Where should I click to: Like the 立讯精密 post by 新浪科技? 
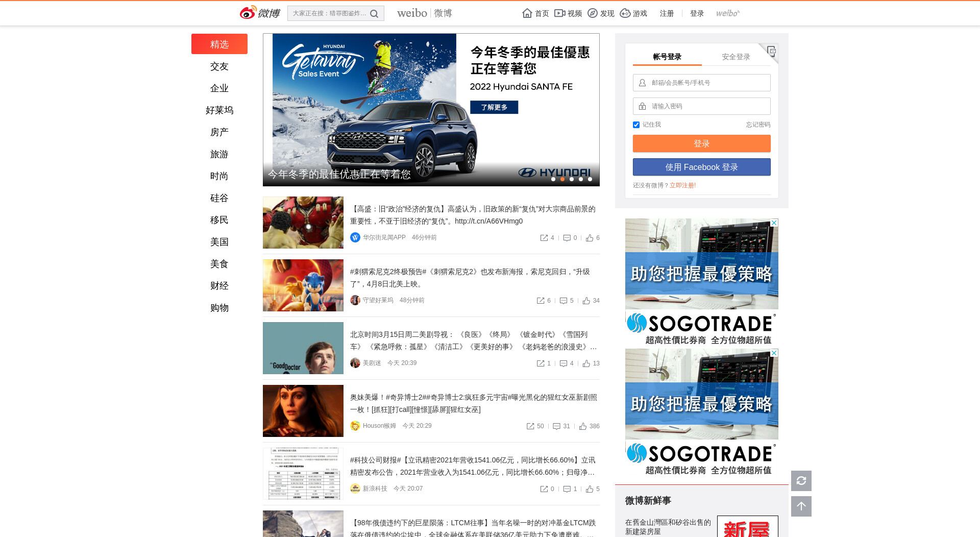(x=590, y=489)
